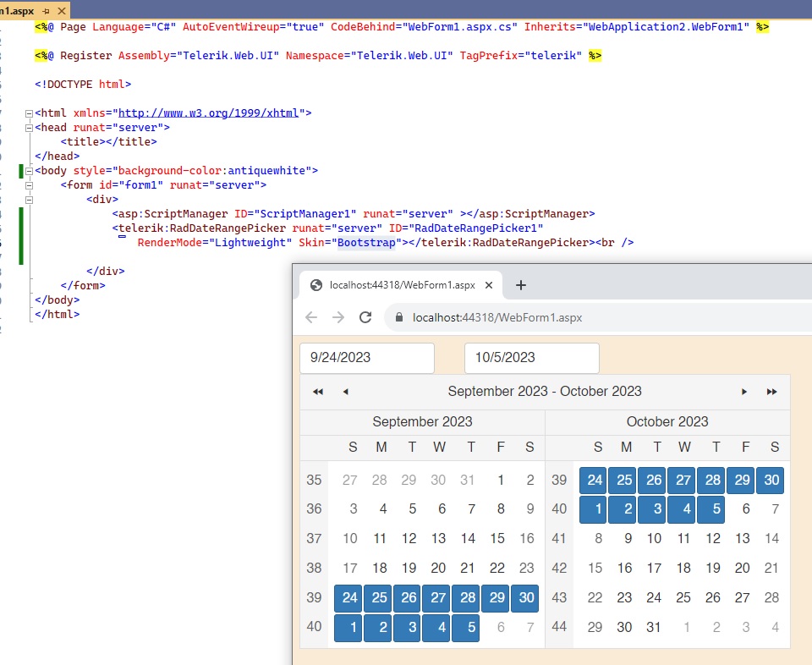Open the w3.org xhtml namespace link
Screen dimensions: 812x665
pos(211,113)
